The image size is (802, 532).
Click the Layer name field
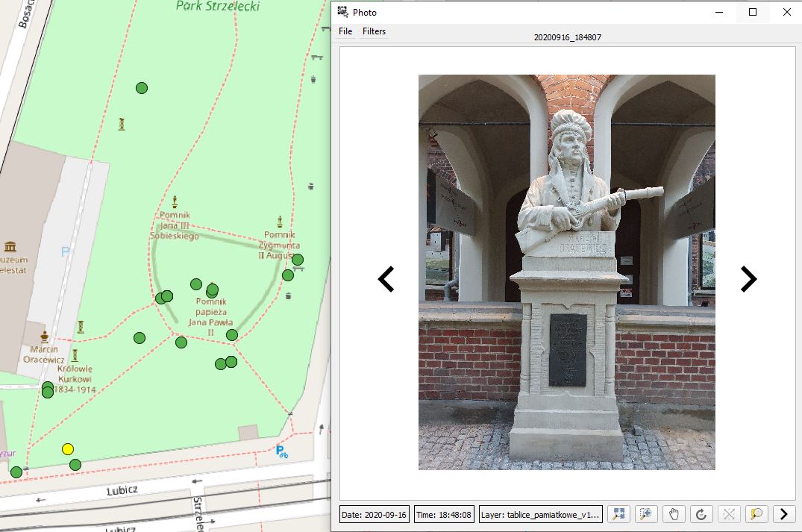(539, 514)
